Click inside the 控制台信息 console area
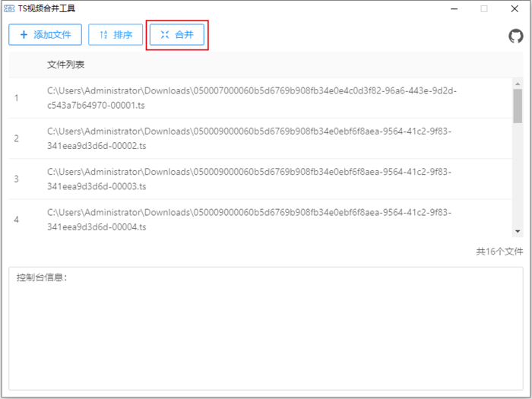 click(266, 334)
